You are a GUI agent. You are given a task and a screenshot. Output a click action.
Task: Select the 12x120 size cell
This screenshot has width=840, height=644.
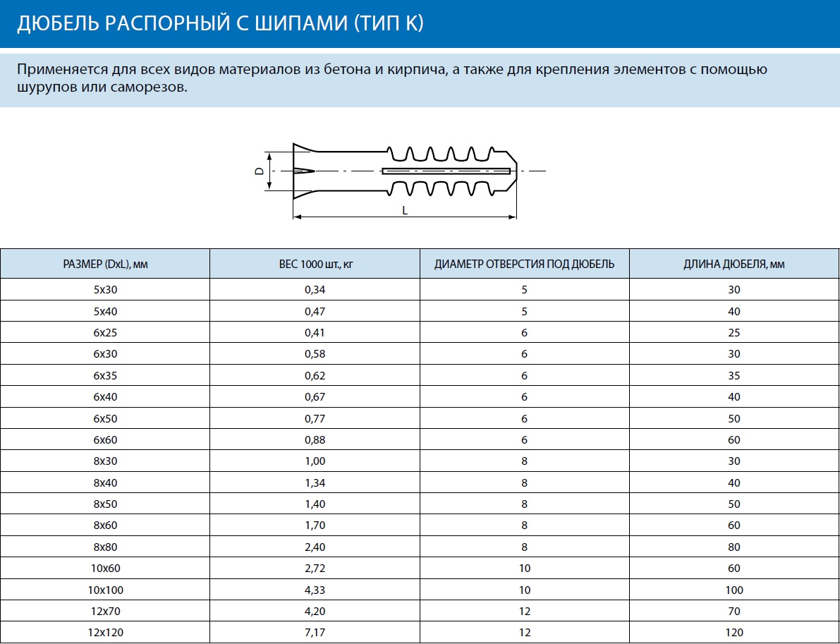tap(106, 633)
